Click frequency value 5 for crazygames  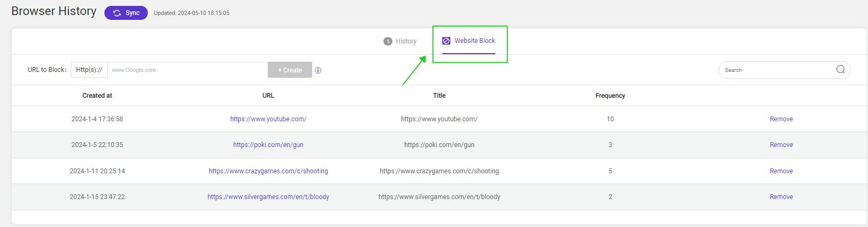[610, 171]
